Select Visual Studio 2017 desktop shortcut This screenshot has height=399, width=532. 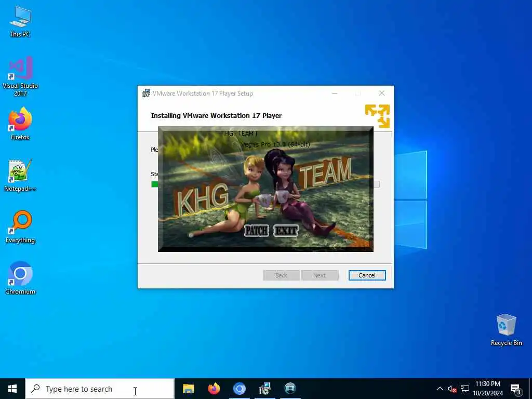[20, 77]
